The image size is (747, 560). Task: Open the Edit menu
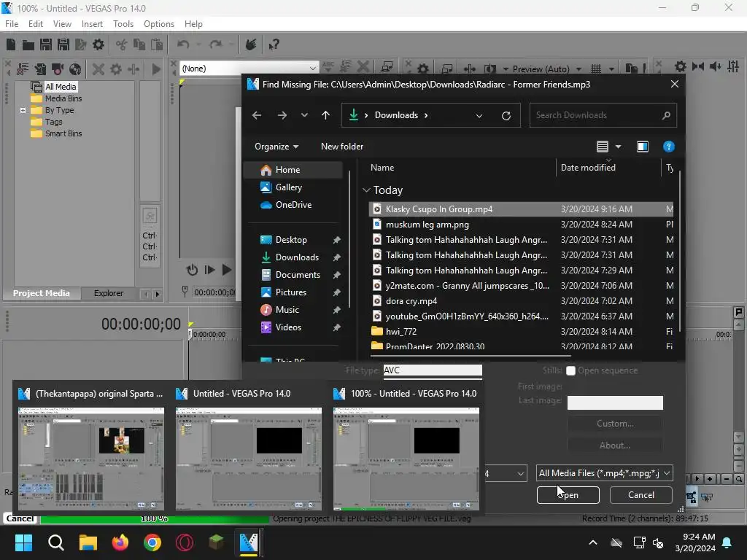(x=35, y=24)
